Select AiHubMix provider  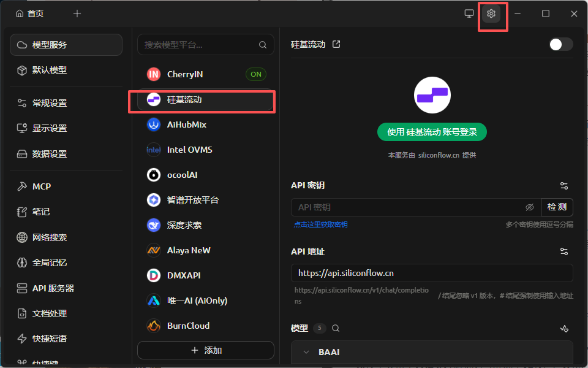(206, 125)
